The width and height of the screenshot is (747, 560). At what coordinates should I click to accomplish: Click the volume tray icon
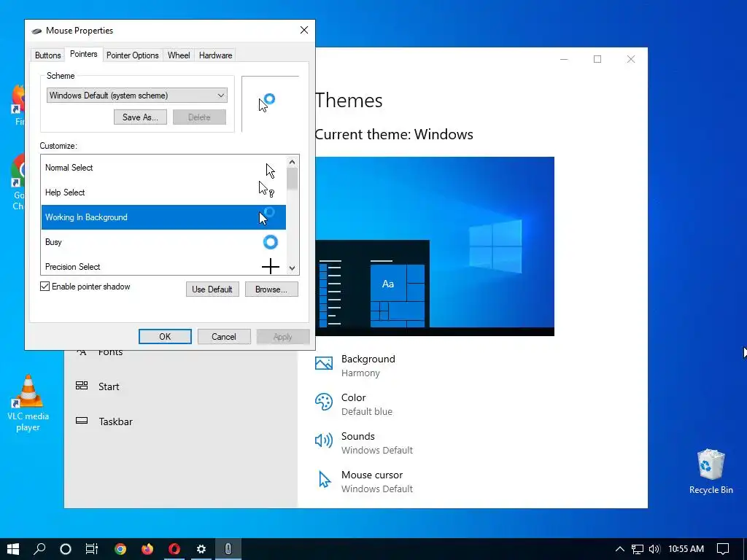pyautogui.click(x=654, y=549)
